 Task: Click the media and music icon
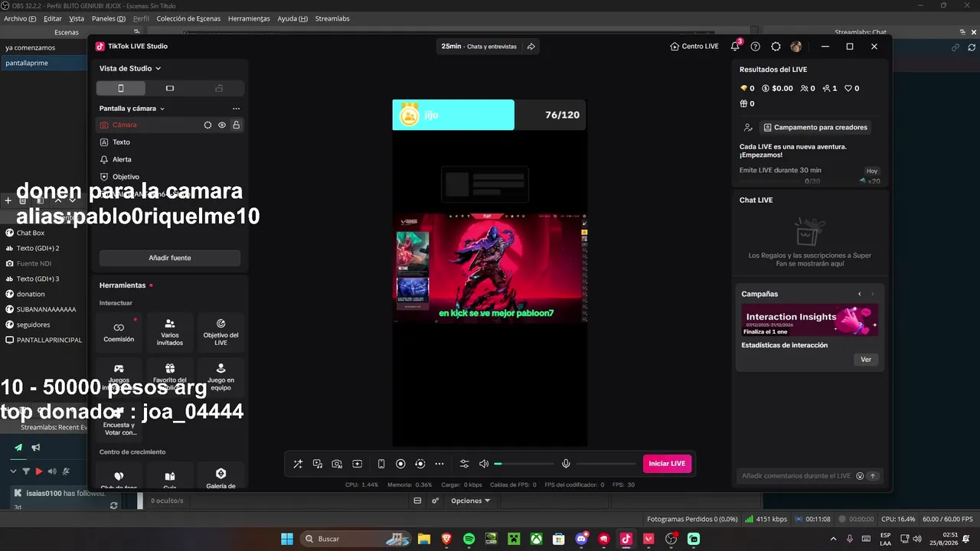pos(317,464)
